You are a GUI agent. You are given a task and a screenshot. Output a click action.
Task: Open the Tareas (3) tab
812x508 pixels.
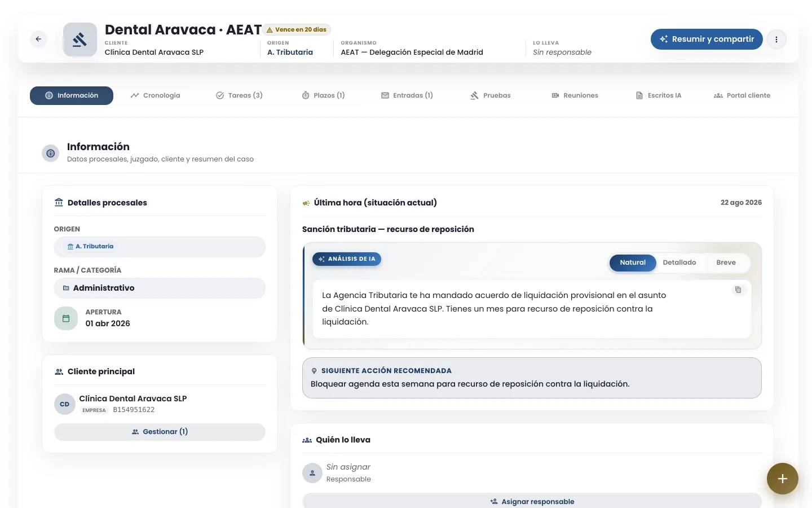[239, 95]
